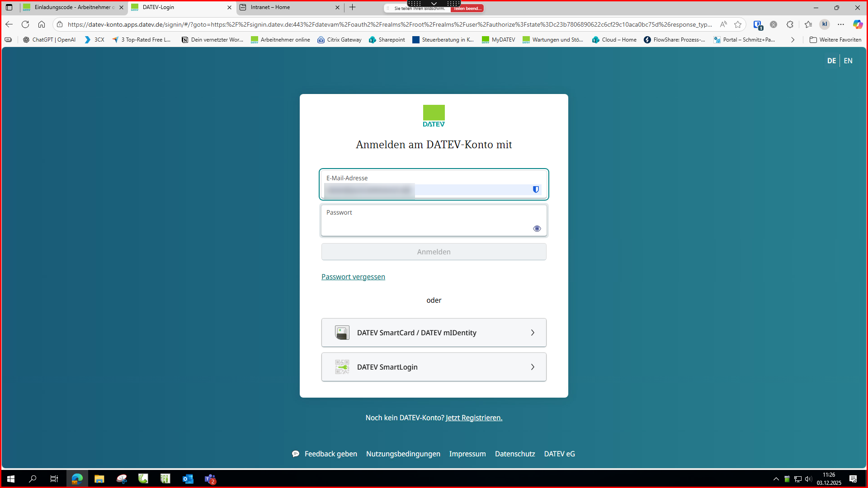Viewport: 868px width, 488px height.
Task: Click the Bitwarden shield in email field
Action: click(536, 189)
